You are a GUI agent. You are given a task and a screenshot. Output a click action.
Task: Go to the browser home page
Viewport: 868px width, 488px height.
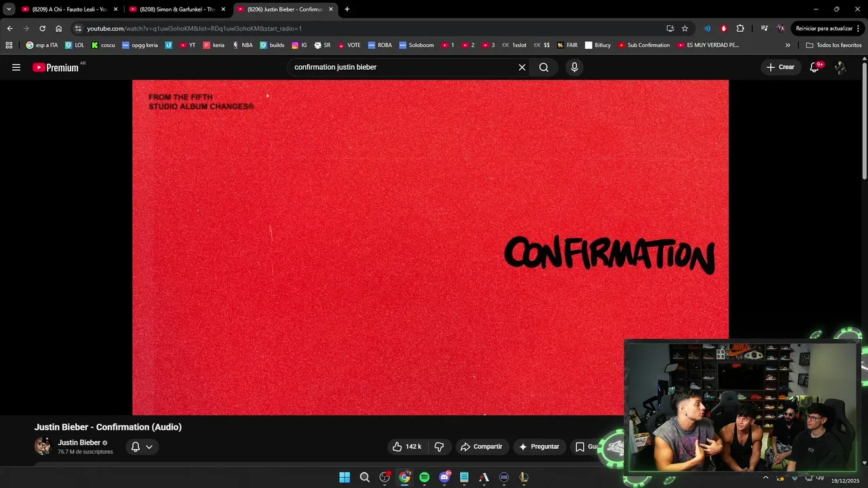tap(58, 28)
